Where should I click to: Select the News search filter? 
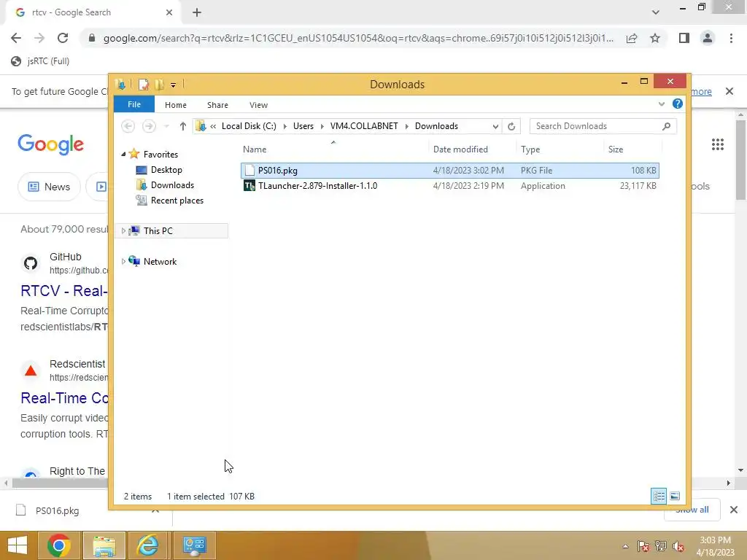49,187
